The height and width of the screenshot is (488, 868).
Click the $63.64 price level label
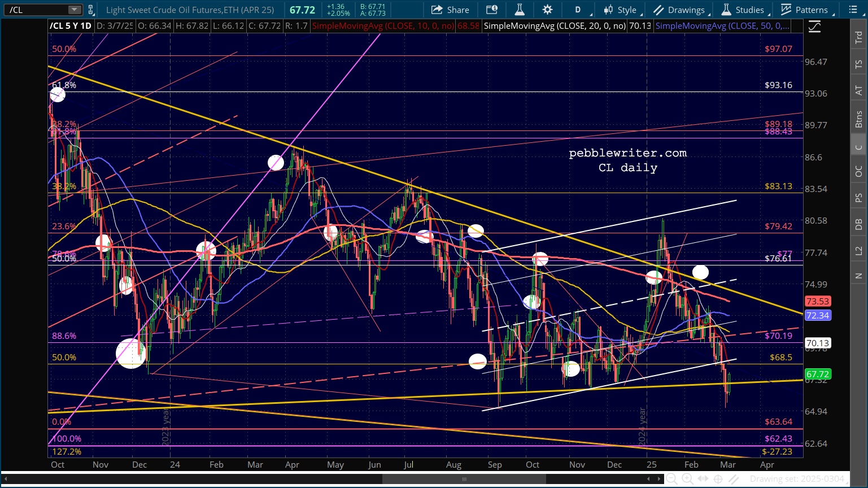pos(778,422)
